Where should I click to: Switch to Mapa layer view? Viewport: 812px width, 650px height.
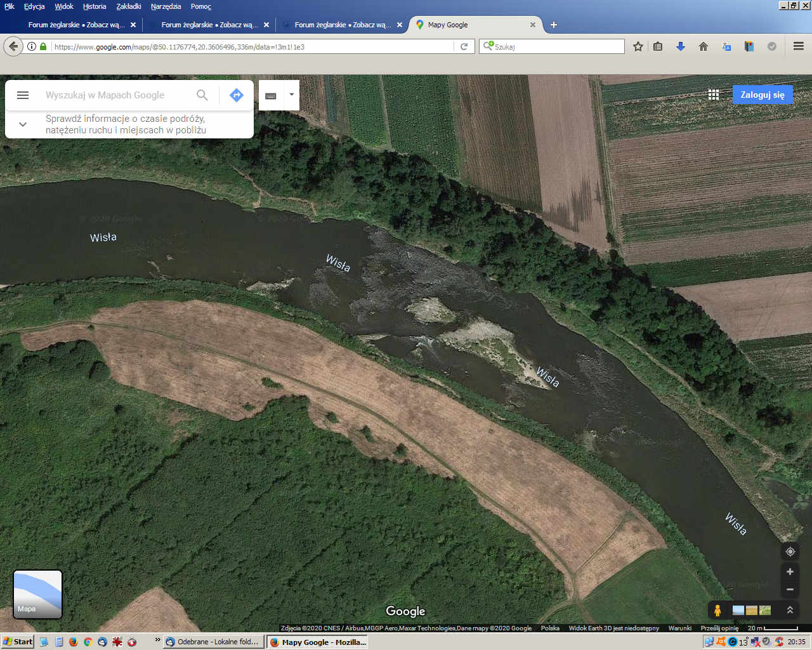pyautogui.click(x=38, y=594)
